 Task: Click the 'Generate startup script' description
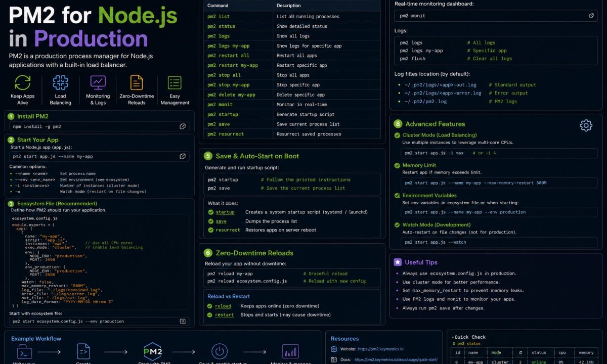tap(306, 114)
